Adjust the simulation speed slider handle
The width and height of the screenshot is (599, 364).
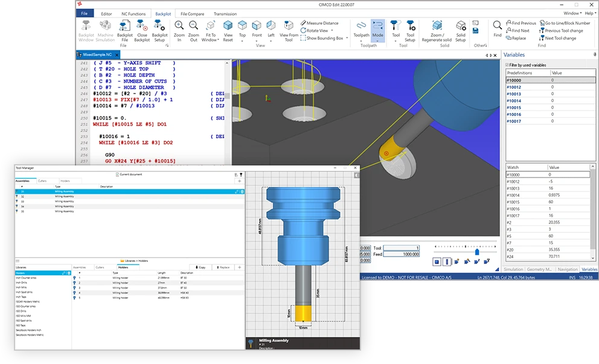477,252
